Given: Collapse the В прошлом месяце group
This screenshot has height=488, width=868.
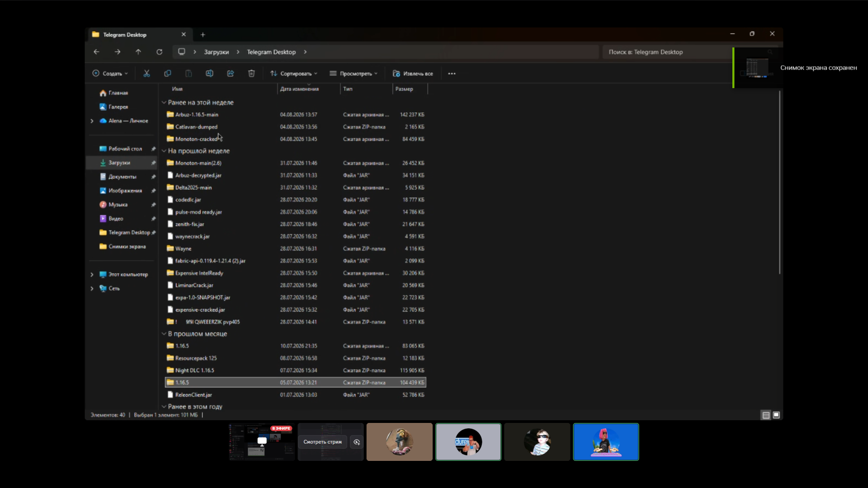Looking at the screenshot, I should point(164,334).
